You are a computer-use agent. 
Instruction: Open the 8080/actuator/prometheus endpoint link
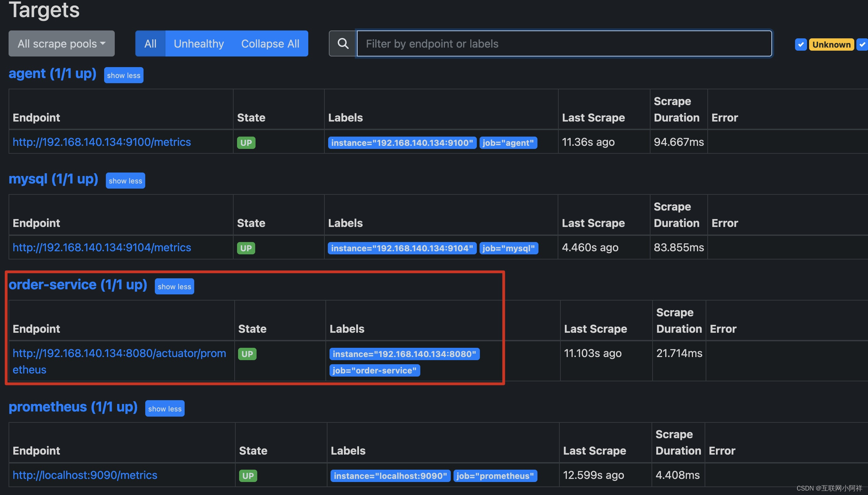[119, 361]
